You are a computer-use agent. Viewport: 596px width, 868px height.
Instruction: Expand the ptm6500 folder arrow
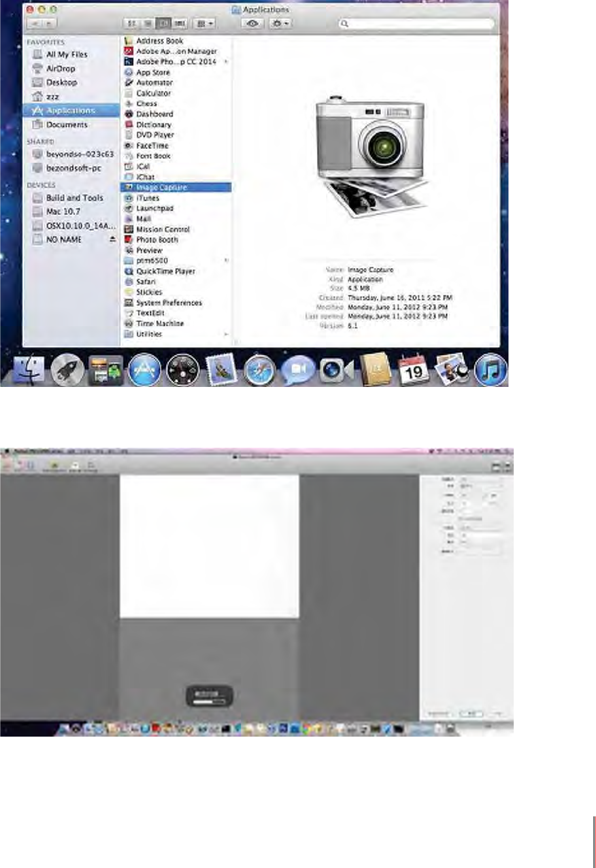[x=226, y=260]
